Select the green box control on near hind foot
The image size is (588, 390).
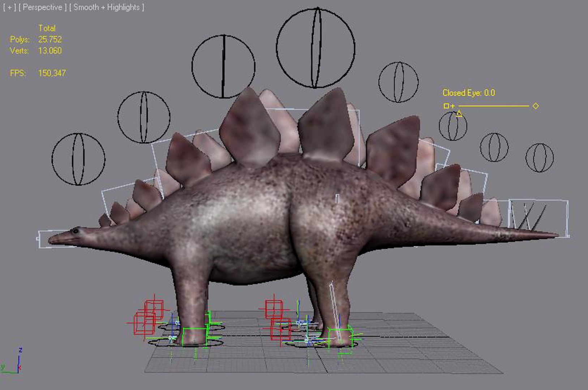[340, 337]
